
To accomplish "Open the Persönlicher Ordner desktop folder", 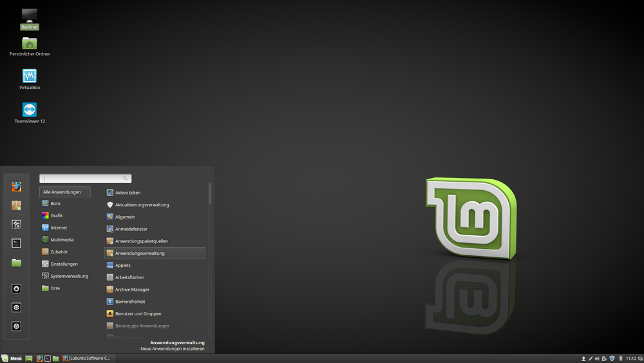I will pos(30,44).
